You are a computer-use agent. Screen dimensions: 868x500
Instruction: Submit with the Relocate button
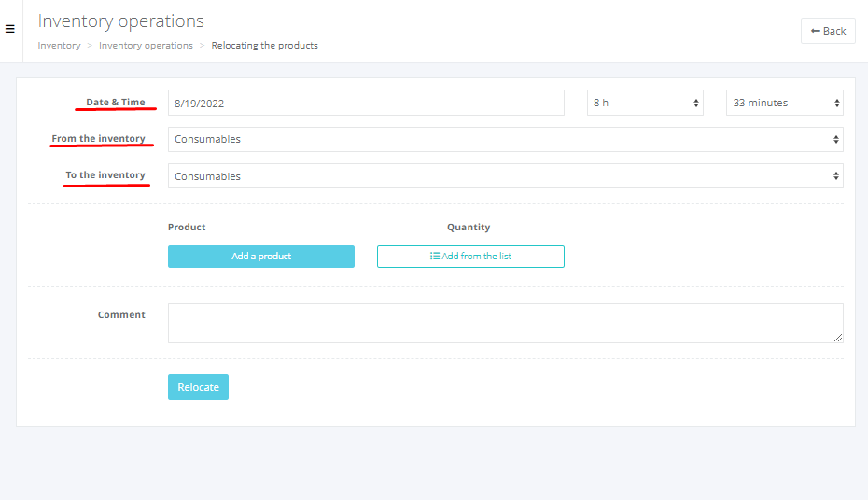198,387
